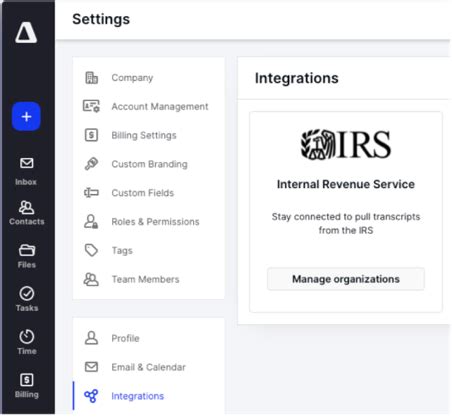Open the Billing dollar icon in sidebar
Screen dimensions: 452x417
pos(27,380)
